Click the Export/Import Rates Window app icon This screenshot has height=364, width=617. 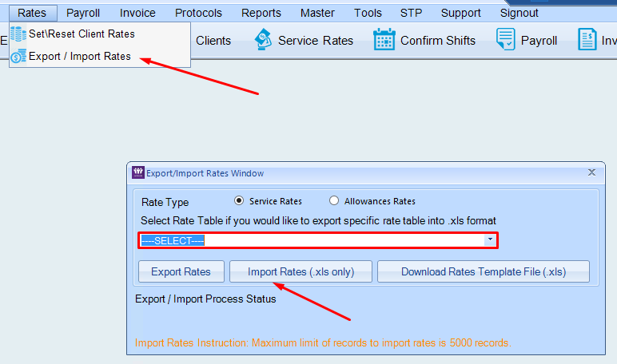tap(138, 172)
